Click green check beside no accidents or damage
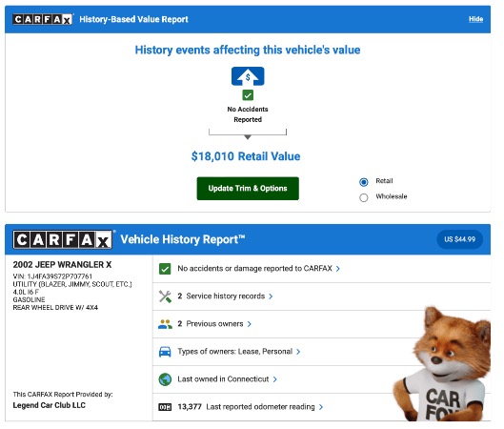 [165, 269]
